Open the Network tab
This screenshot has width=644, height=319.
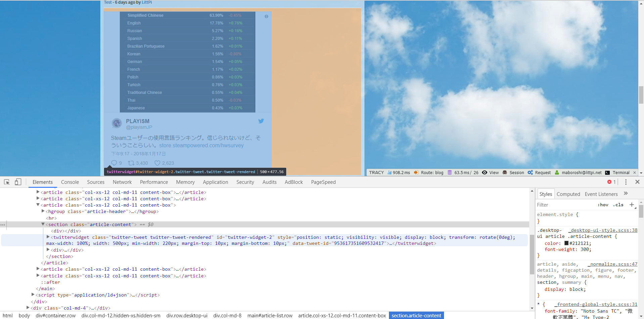[122, 182]
